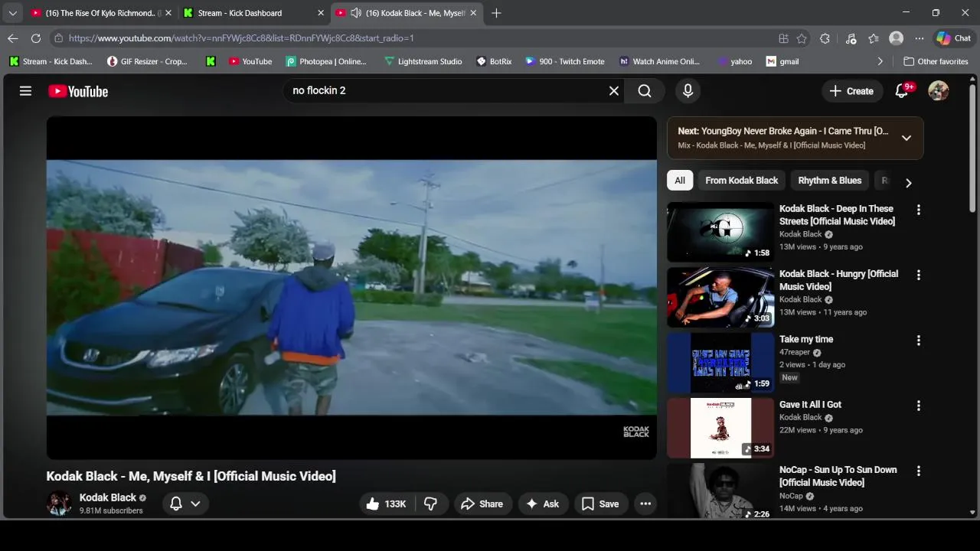The width and height of the screenshot is (980, 551).
Task: Open the tab search dropdown
Action: 12,13
